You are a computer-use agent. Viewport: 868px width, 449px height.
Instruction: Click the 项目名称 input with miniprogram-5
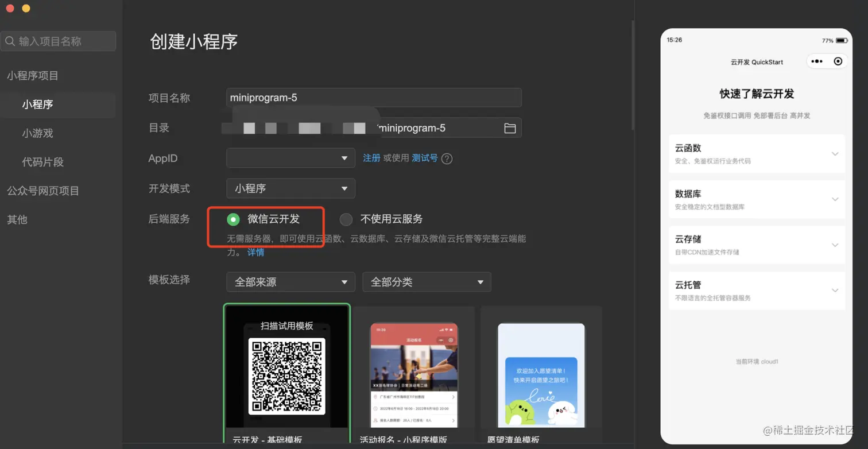coord(374,98)
